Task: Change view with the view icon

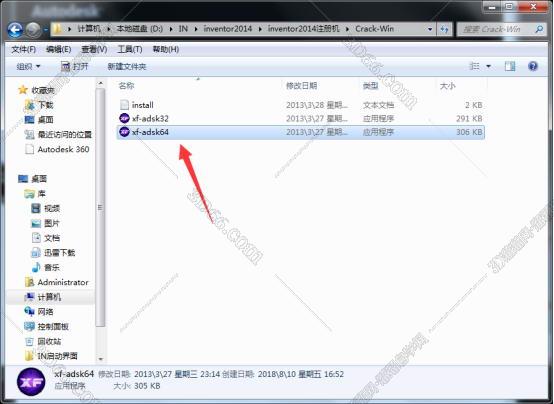Action: coord(474,66)
